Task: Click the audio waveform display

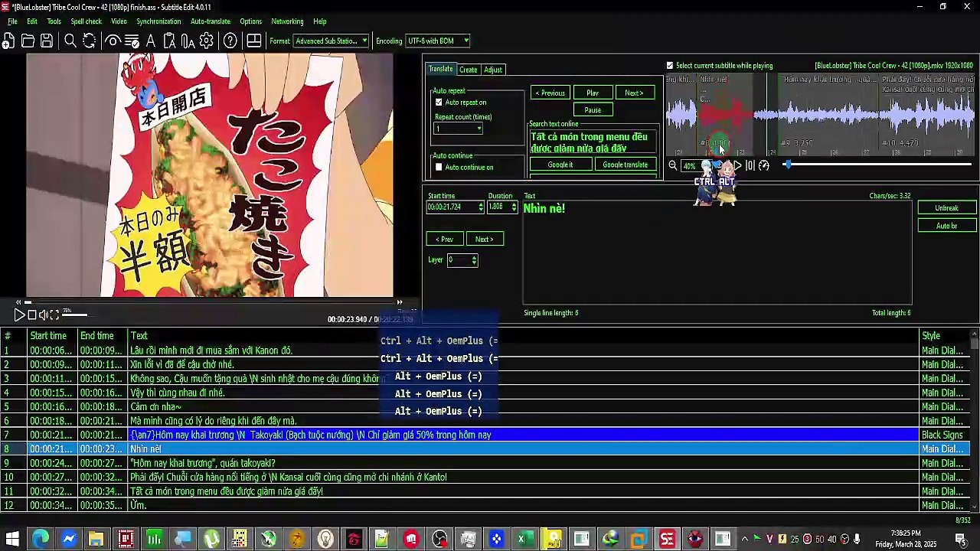Action: 820,114
